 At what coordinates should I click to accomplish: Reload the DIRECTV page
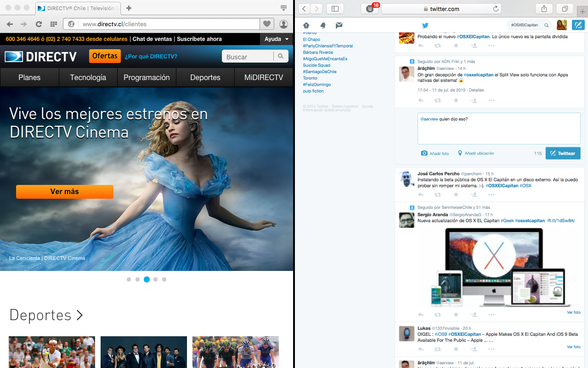pos(39,24)
